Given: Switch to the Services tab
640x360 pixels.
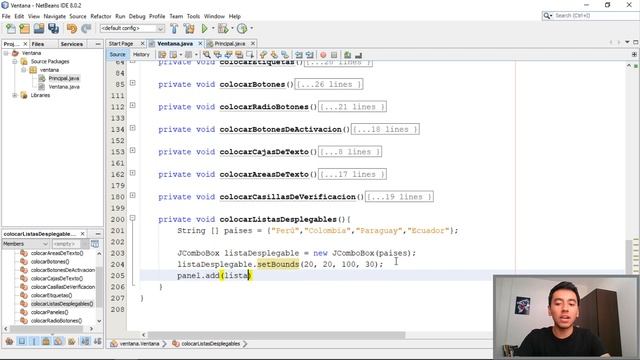Looking at the screenshot, I should [x=71, y=44].
